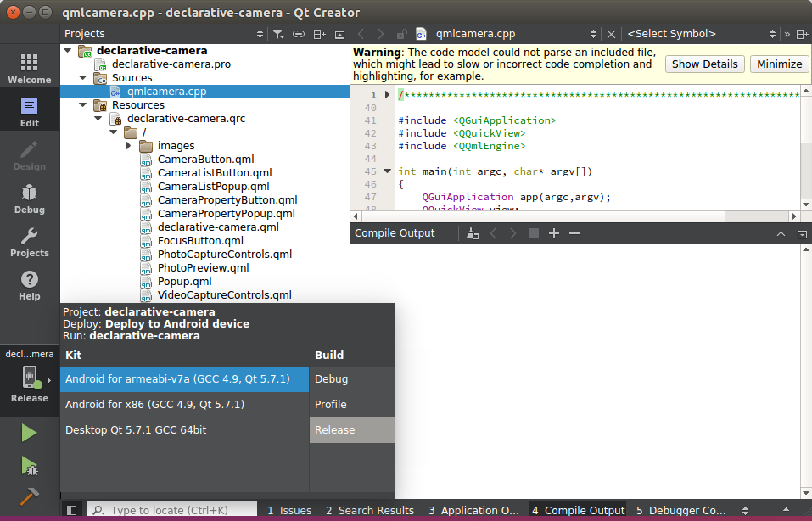Minimize the Compile Output pane with chevron
The image size is (812, 521).
pos(781,234)
